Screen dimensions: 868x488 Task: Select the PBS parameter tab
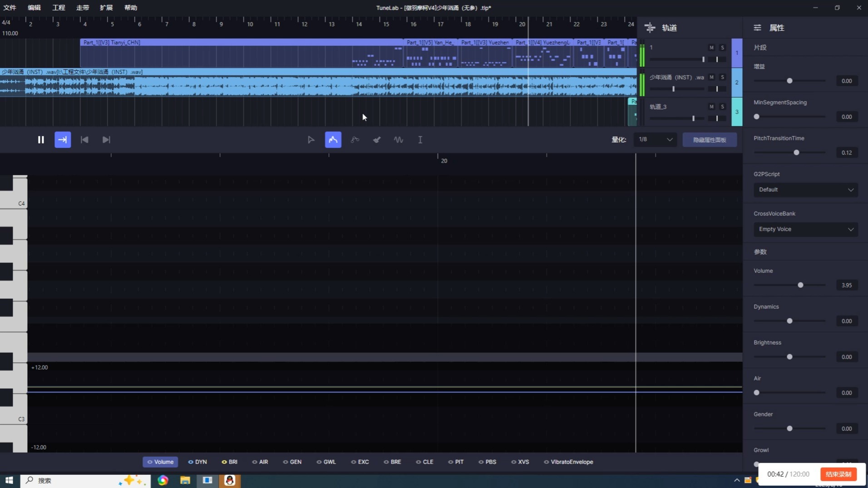click(x=487, y=462)
